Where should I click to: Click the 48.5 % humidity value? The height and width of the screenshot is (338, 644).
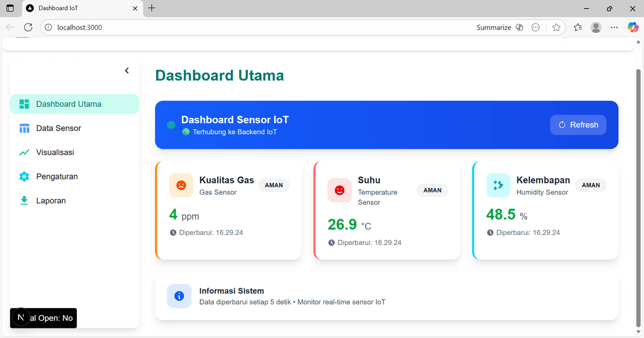point(507,215)
